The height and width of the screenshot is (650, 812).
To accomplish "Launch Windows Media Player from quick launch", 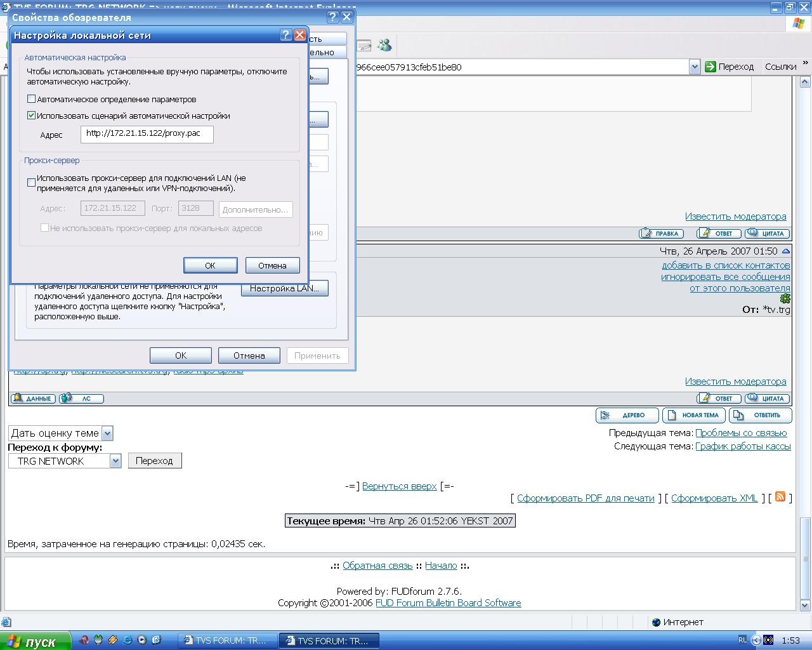I will (x=142, y=640).
